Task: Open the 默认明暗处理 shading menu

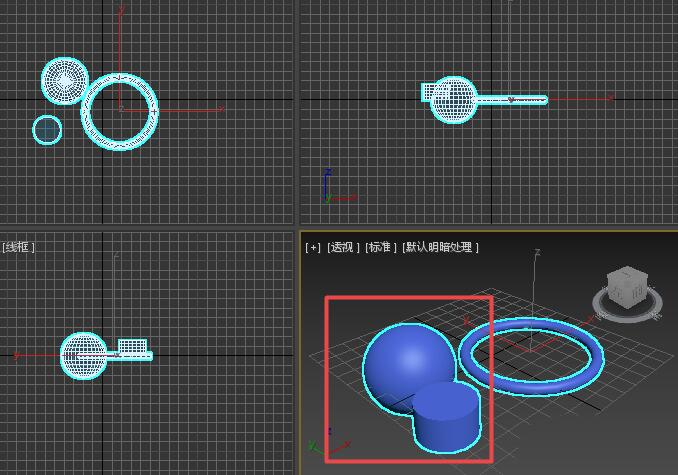Action: [441, 248]
